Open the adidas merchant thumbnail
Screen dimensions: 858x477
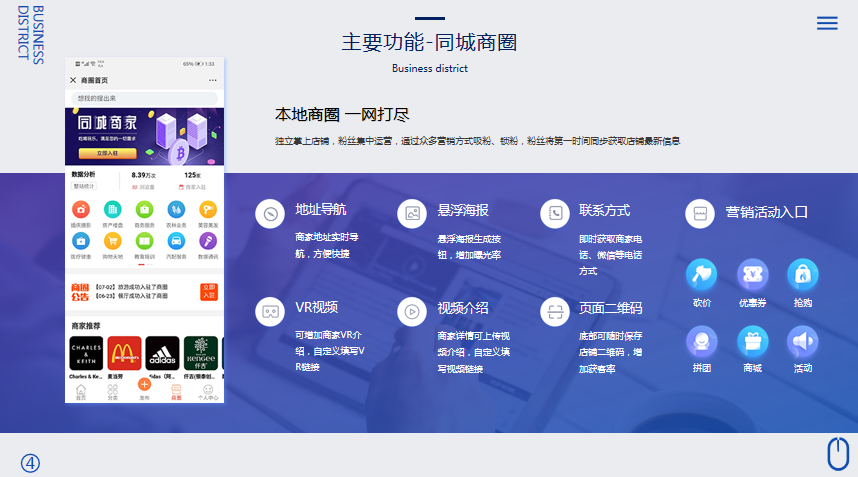[163, 353]
